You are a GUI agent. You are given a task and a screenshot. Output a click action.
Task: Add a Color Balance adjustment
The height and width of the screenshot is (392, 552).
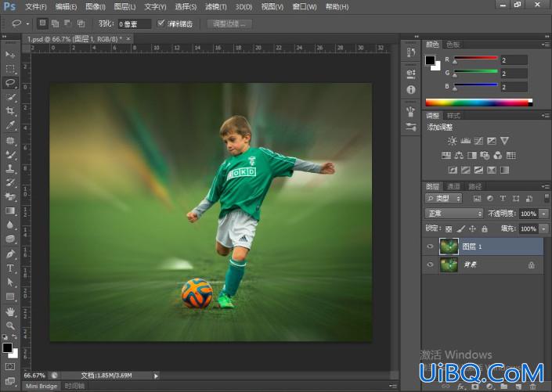pos(459,156)
